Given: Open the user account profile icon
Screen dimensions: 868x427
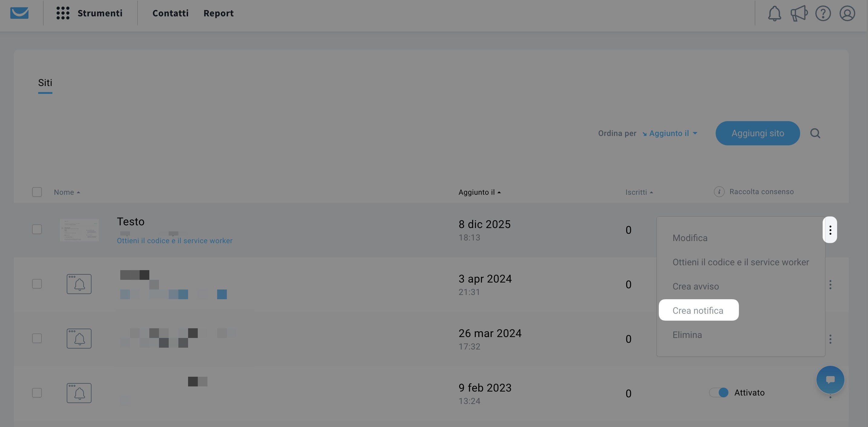Looking at the screenshot, I should pos(847,14).
